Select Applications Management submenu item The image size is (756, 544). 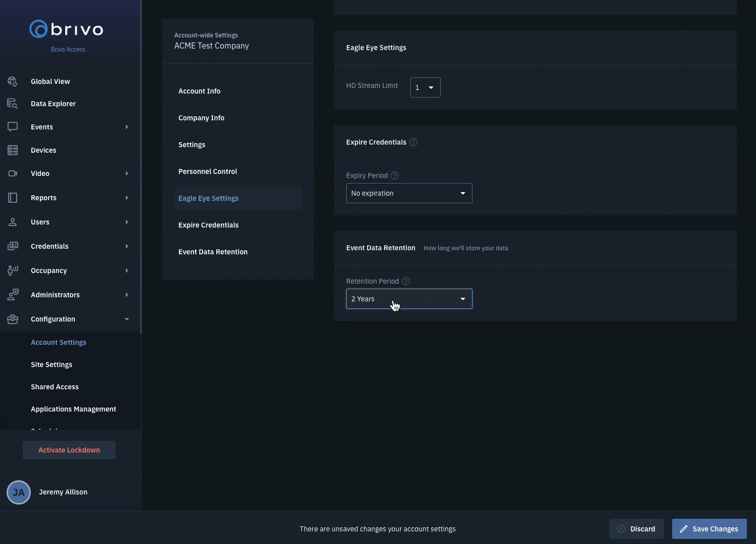(x=73, y=409)
